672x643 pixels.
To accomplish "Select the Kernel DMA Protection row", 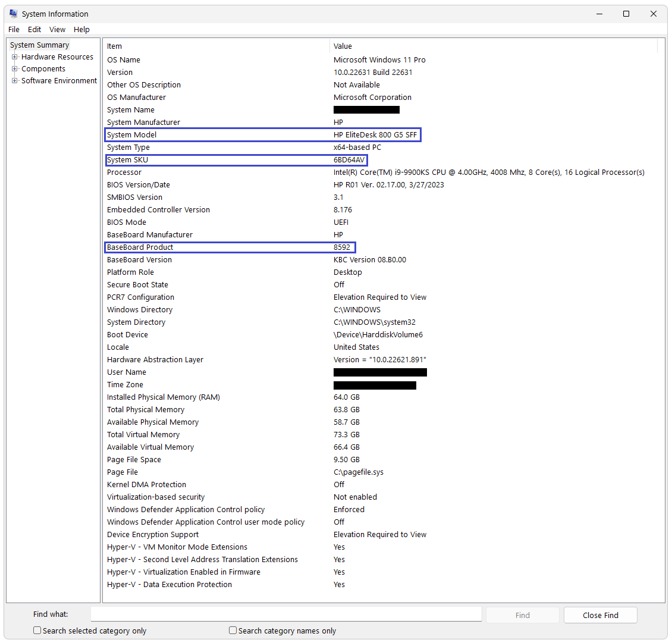I will coord(380,484).
